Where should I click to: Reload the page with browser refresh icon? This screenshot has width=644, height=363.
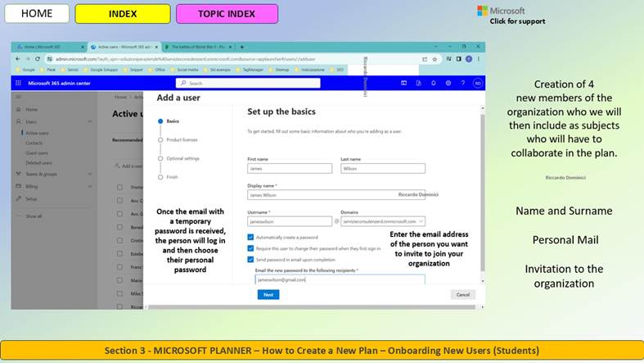(38, 59)
